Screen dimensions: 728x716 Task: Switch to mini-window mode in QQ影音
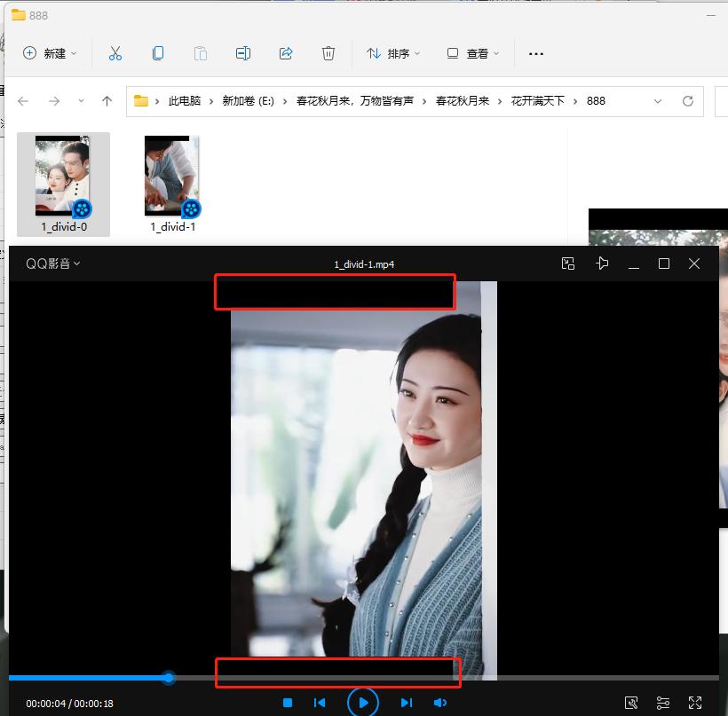tap(567, 264)
